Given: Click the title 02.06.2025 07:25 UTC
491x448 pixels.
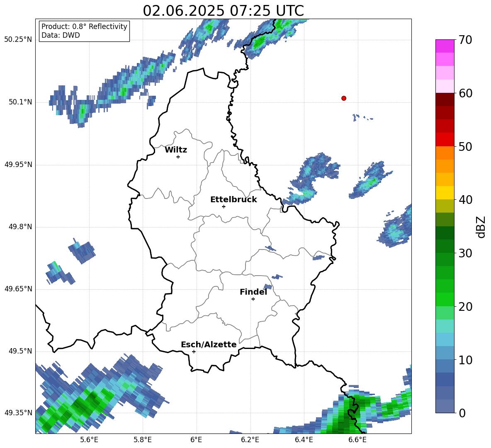Looking at the screenshot, I should pos(223,11).
